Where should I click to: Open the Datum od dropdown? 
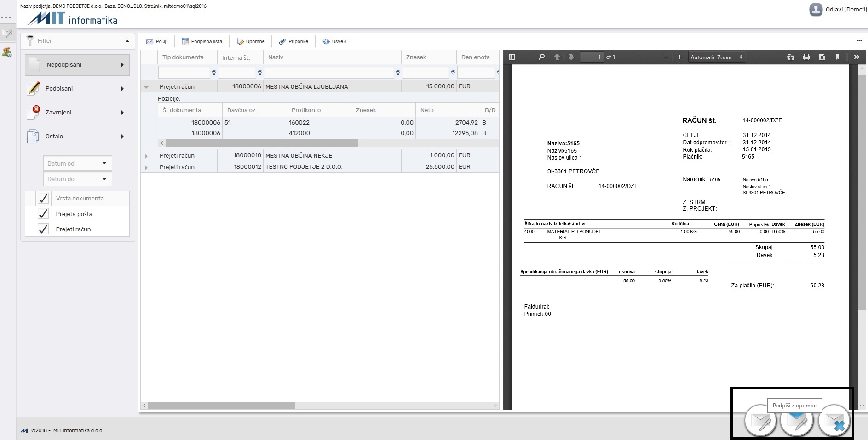click(78, 163)
